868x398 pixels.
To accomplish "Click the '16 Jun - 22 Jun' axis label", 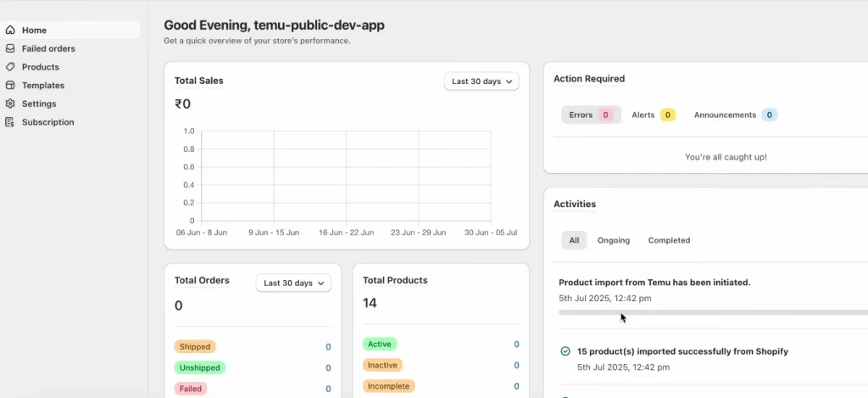I will [x=346, y=233].
